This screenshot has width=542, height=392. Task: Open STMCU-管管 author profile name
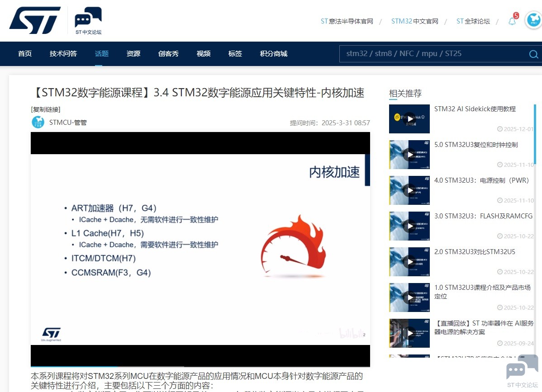(68, 122)
